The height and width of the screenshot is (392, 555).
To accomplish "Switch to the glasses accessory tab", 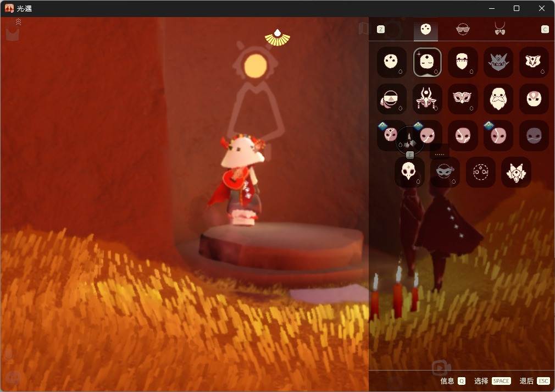I will coord(463,29).
